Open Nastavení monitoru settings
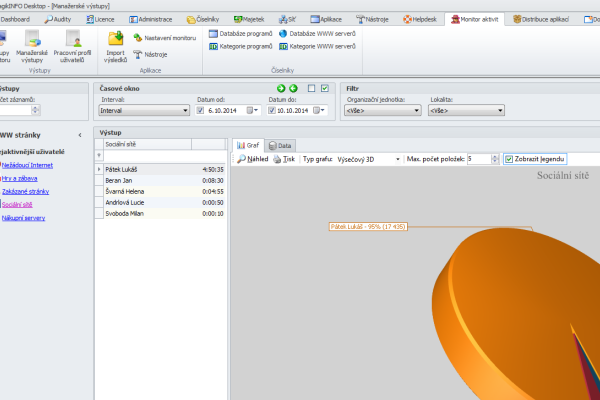The width and height of the screenshot is (600, 400). tap(165, 38)
